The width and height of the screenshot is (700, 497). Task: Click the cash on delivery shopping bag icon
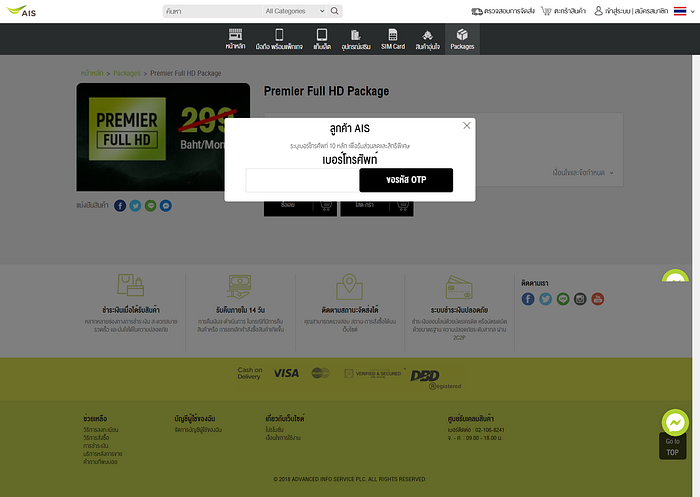pos(130,285)
